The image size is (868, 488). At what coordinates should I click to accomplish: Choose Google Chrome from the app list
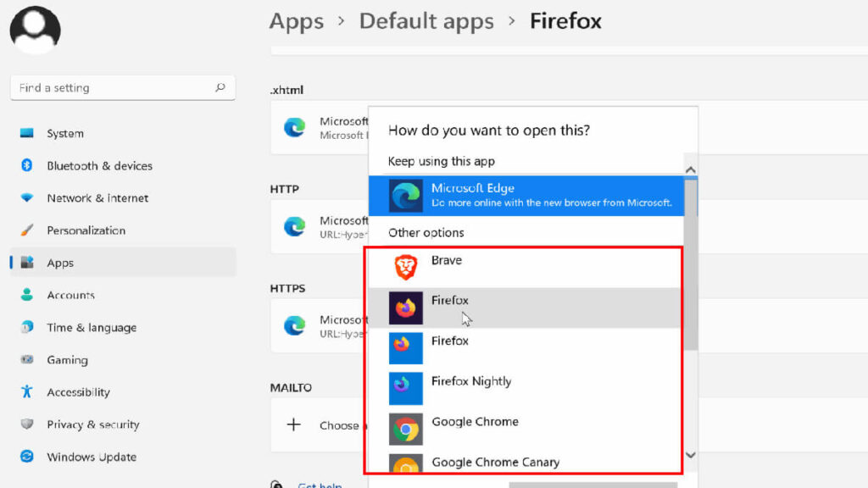(474, 422)
